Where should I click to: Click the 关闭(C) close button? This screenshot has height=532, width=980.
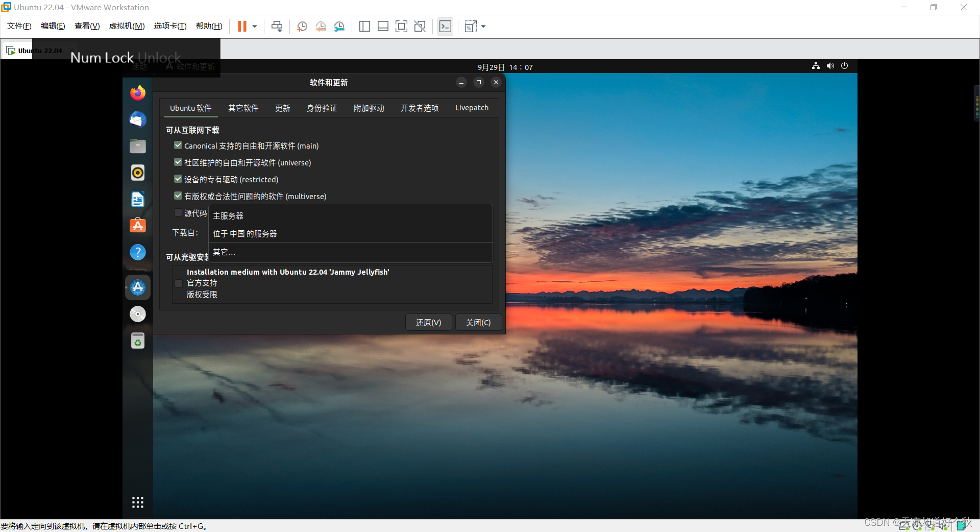point(478,322)
